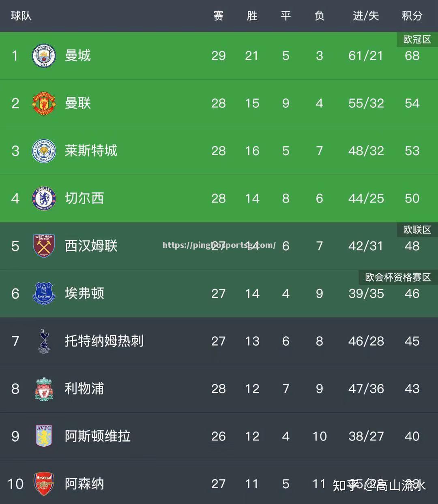Open the Tottenham cockerel crest

pyautogui.click(x=44, y=341)
